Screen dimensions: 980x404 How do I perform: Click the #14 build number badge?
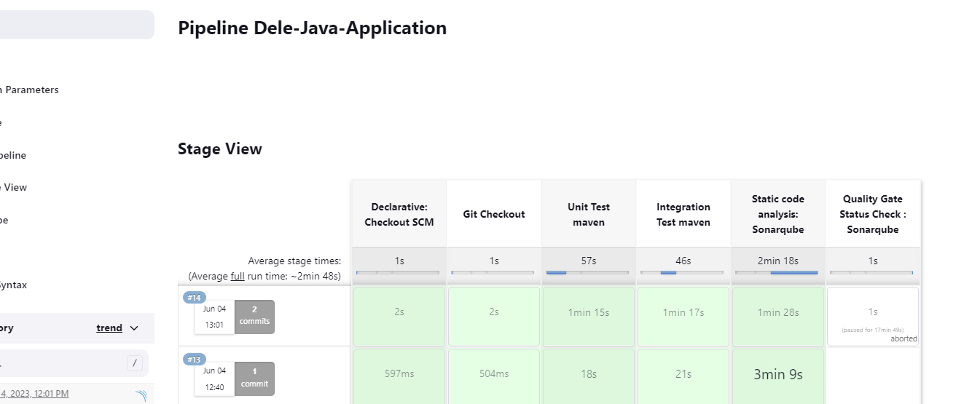(195, 297)
